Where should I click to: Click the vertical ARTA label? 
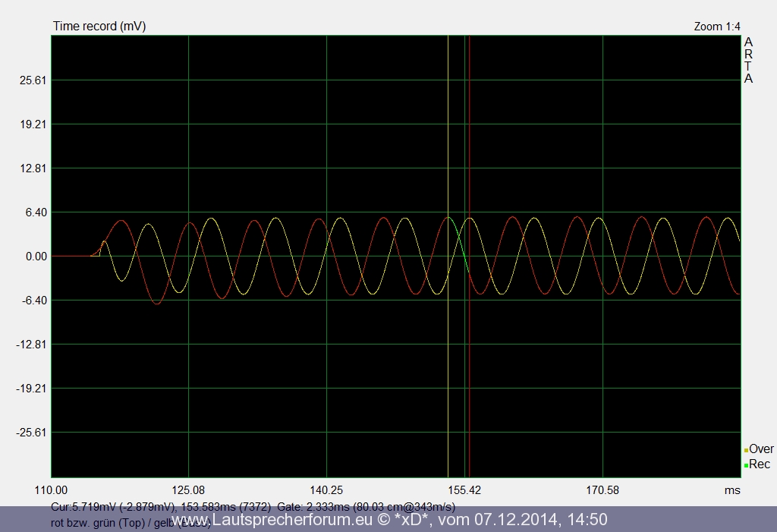(x=748, y=61)
